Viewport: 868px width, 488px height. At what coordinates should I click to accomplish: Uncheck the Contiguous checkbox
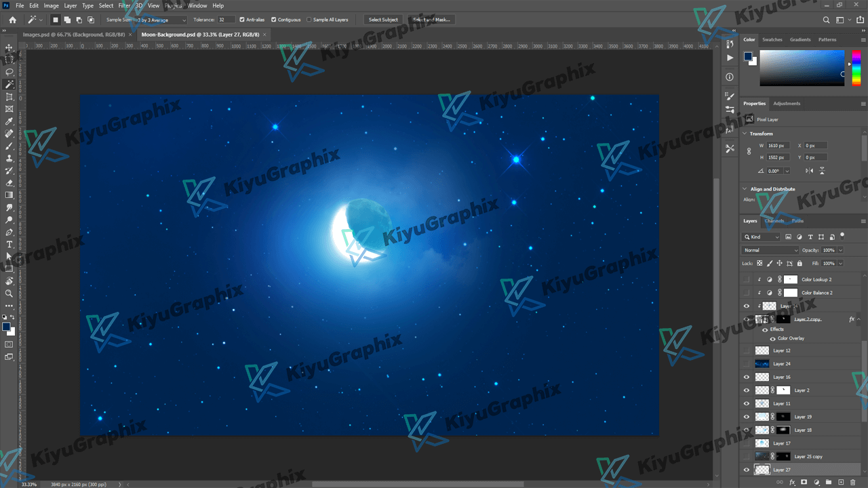coord(274,20)
